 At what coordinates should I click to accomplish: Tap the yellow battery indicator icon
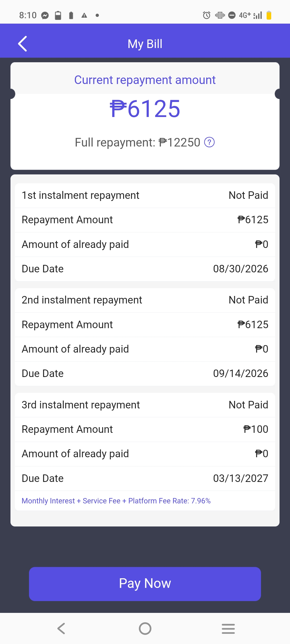tap(269, 15)
